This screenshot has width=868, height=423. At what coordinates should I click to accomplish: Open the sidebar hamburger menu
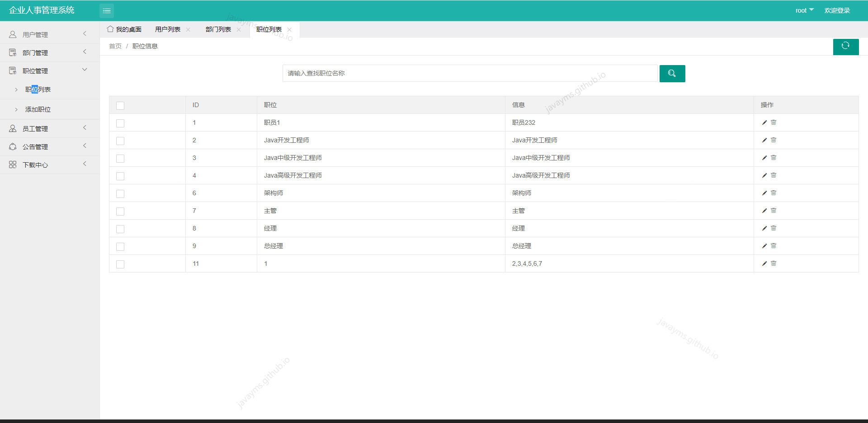tap(107, 10)
